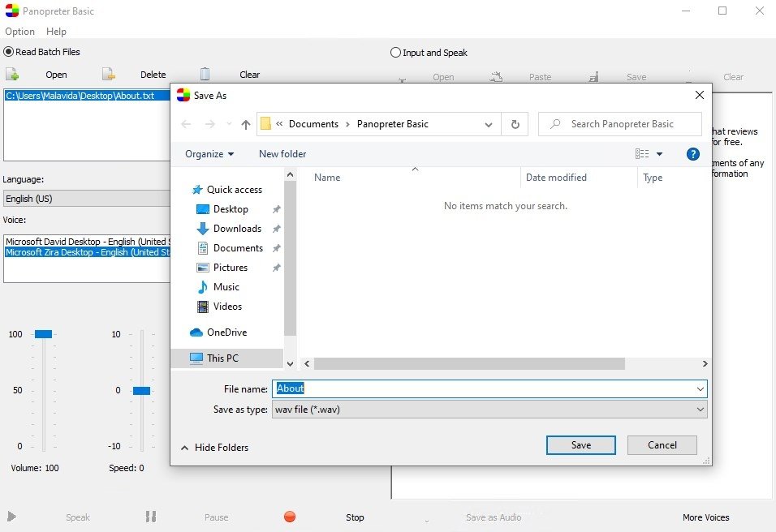The image size is (776, 532).
Task: Click the New folder button
Action: coord(282,154)
